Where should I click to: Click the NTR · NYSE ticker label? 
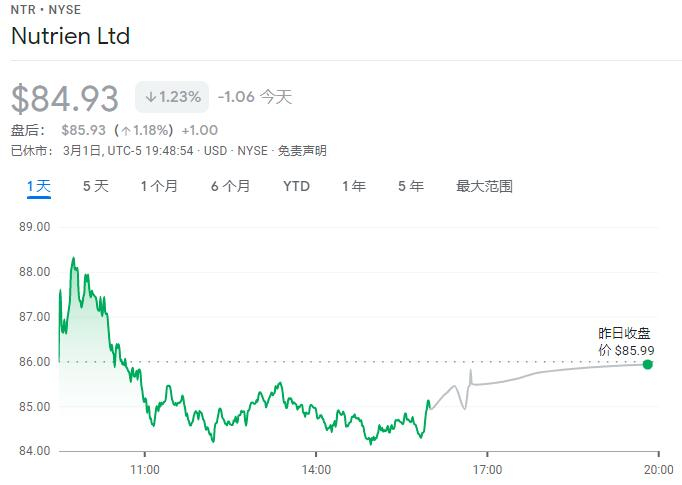(x=46, y=10)
